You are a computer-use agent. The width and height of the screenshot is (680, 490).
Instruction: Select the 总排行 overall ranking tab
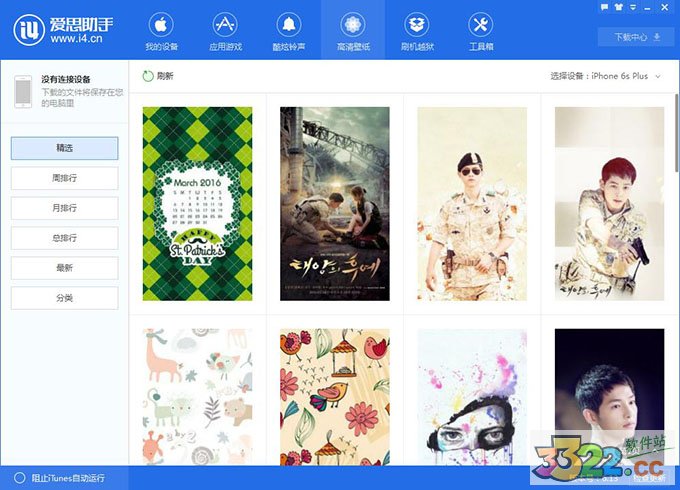pyautogui.click(x=65, y=238)
